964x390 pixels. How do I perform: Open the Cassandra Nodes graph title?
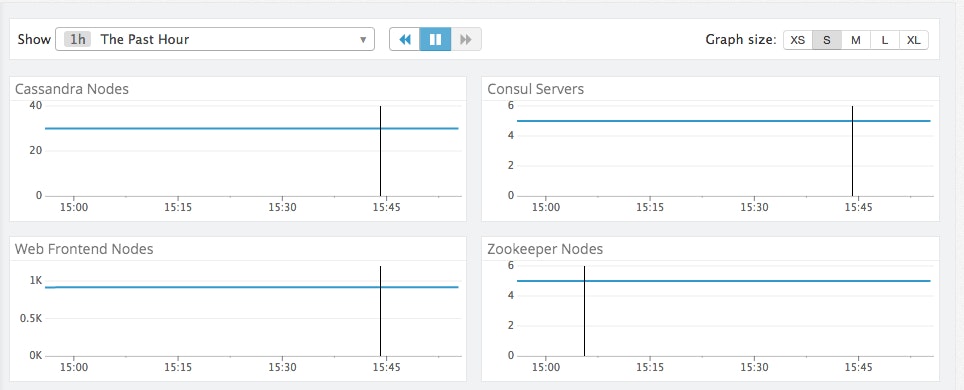pyautogui.click(x=72, y=89)
